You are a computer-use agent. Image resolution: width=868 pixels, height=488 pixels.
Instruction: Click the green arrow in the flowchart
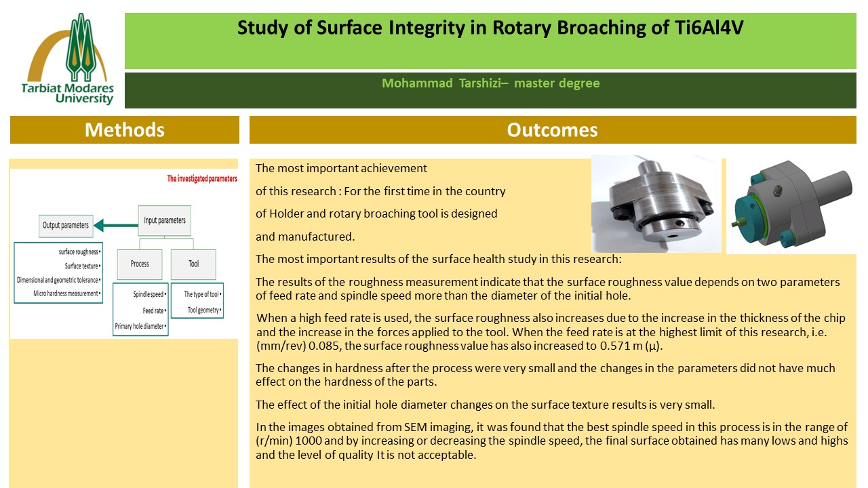(114, 225)
